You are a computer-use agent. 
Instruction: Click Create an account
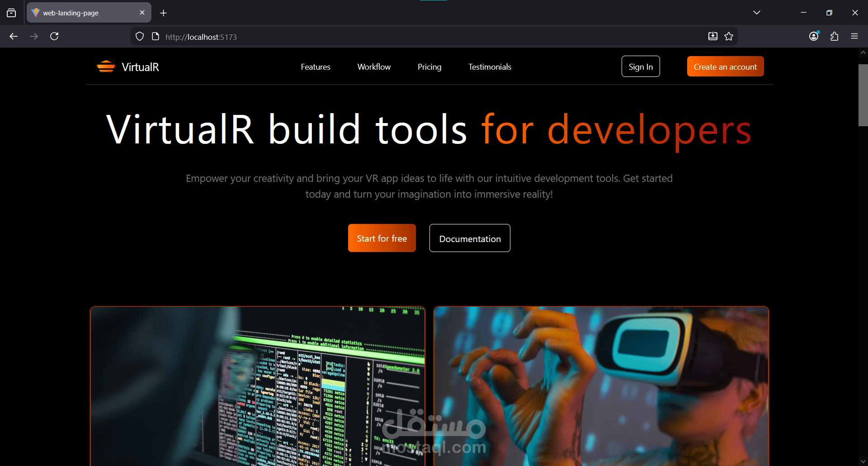point(725,66)
